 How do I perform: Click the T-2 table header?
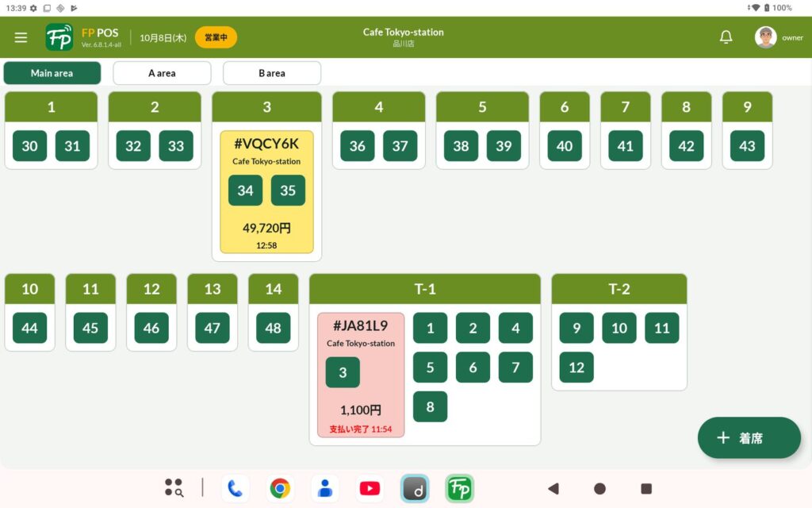tap(619, 289)
